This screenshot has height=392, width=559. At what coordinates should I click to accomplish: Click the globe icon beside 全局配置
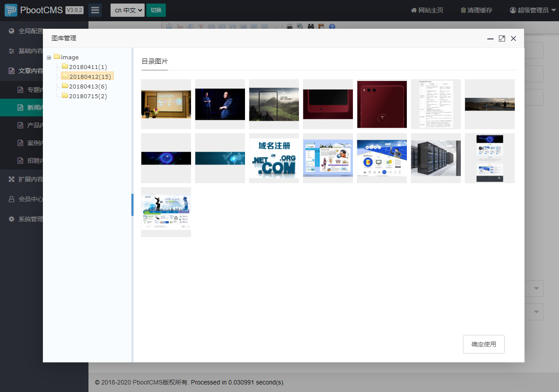[x=11, y=31]
